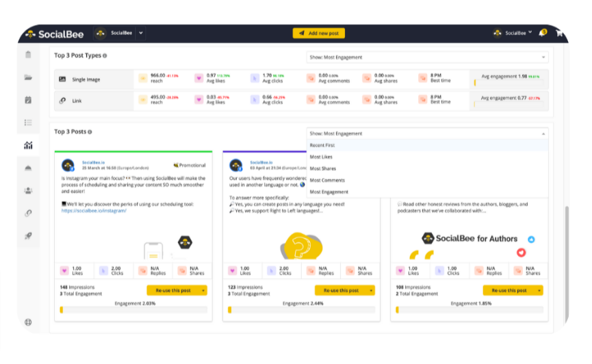The width and height of the screenshot is (592, 364).
Task: Click the Engagement 2.03% progress bar
Action: click(133, 310)
